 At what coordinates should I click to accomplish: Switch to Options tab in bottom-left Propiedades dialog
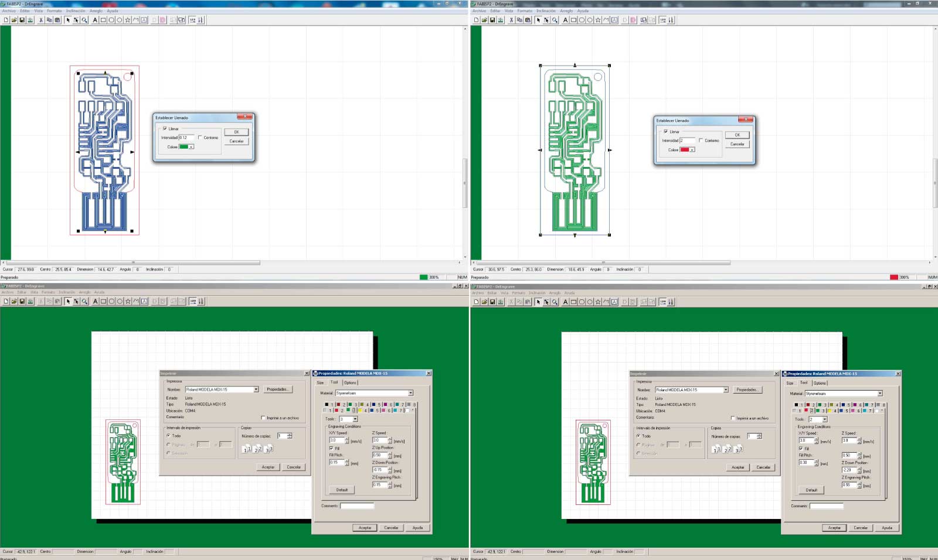pos(350,383)
